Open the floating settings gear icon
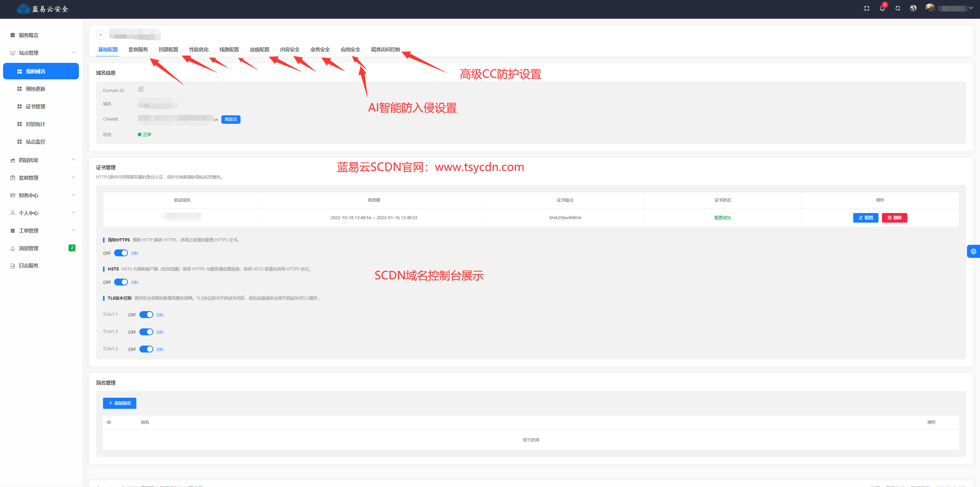 click(973, 251)
